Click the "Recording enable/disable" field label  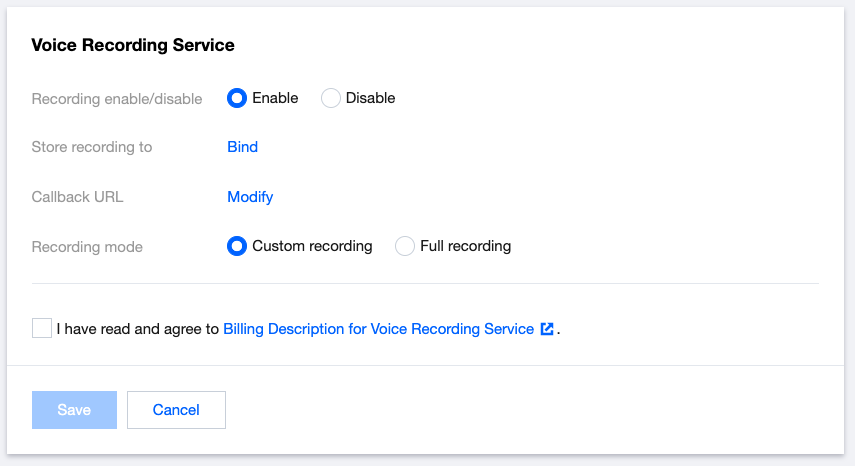117,99
